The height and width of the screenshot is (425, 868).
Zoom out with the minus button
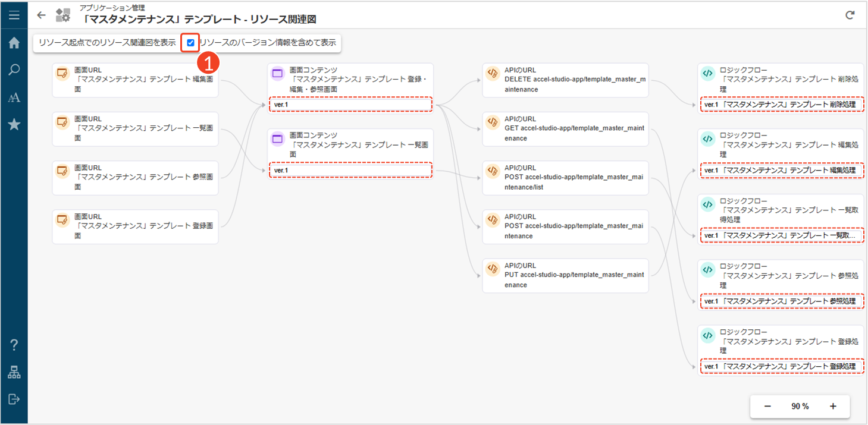click(x=767, y=407)
